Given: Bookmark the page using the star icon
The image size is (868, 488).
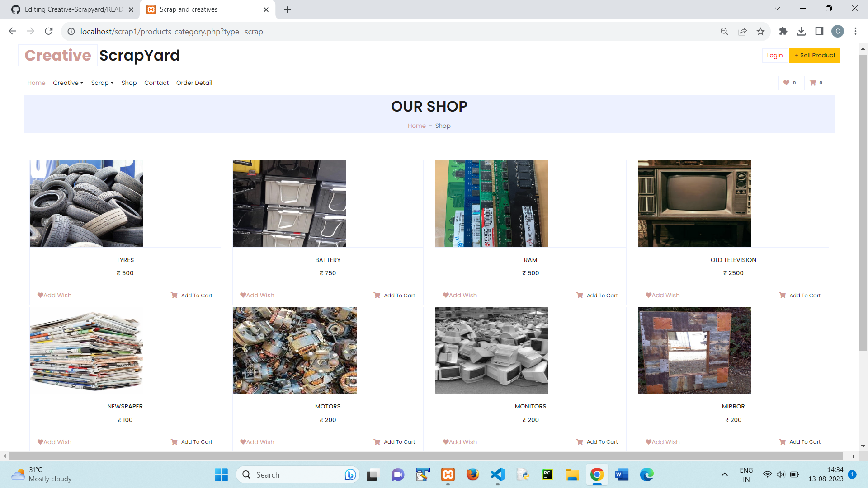Looking at the screenshot, I should [x=760, y=31].
